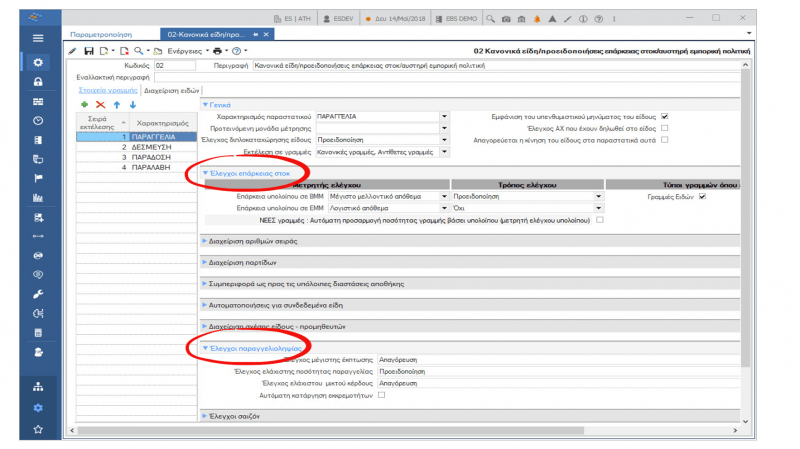This screenshot has width=800, height=449.
Task: Select the ΔΕΣΜΕΥΣΗ row
Action: coord(136,147)
